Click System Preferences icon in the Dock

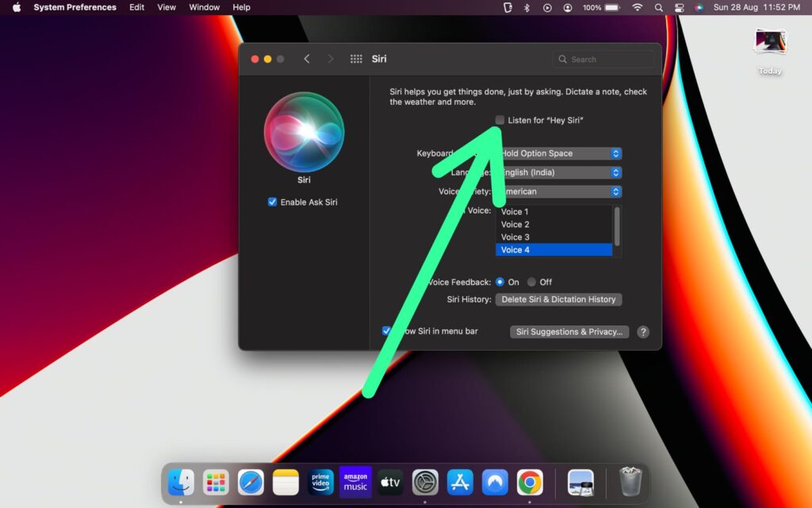coord(425,483)
